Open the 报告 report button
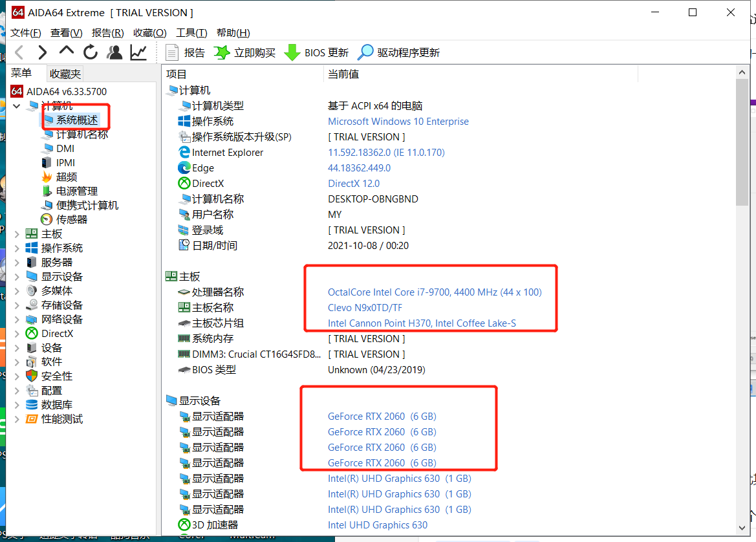Viewport: 756px width, 542px height. [185, 52]
